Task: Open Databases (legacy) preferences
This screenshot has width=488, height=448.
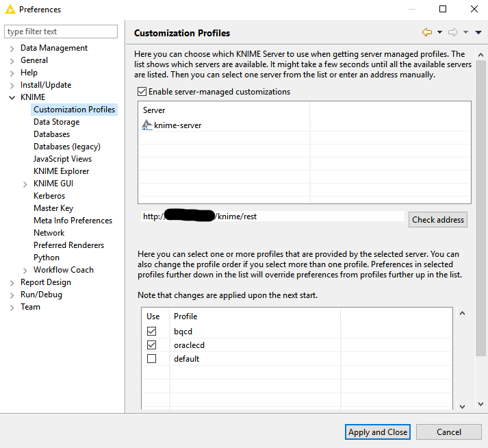Action: [x=67, y=147]
